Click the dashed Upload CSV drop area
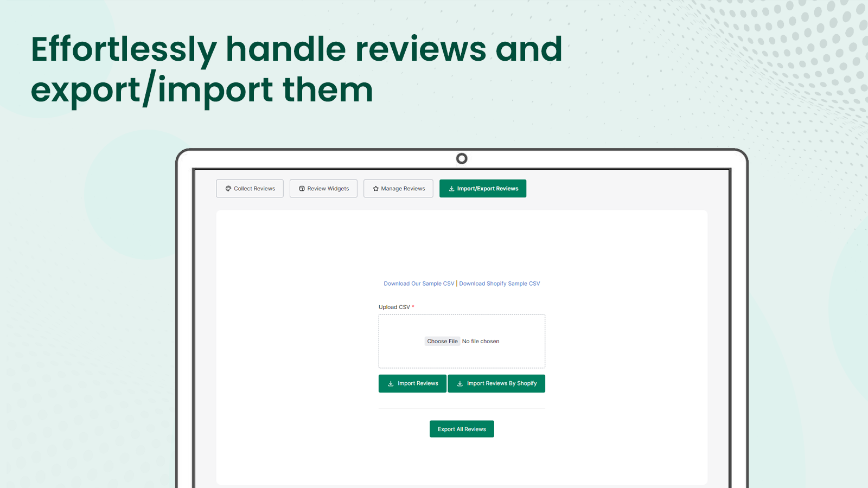The height and width of the screenshot is (488, 868). coord(462,325)
